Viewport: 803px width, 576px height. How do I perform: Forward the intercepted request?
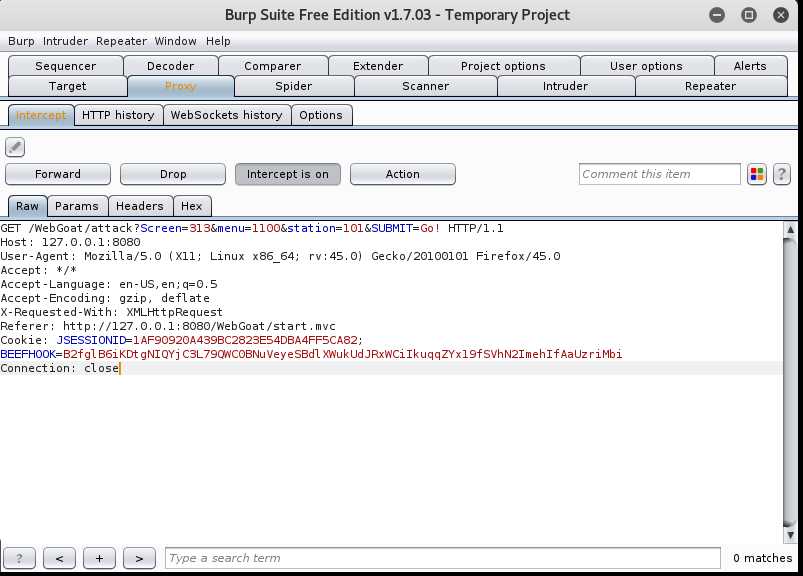coord(58,174)
